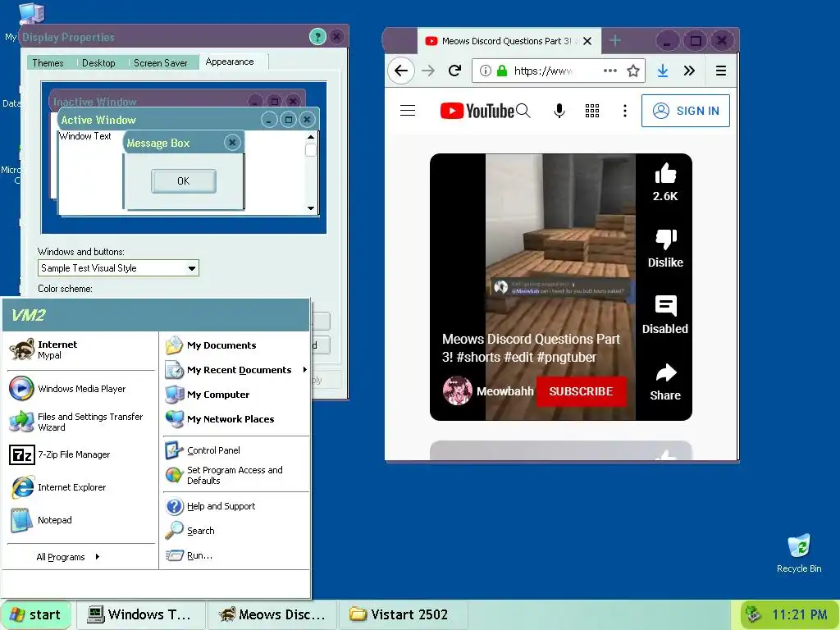Open the browser downloads arrow
This screenshot has height=630, width=840.
point(663,71)
